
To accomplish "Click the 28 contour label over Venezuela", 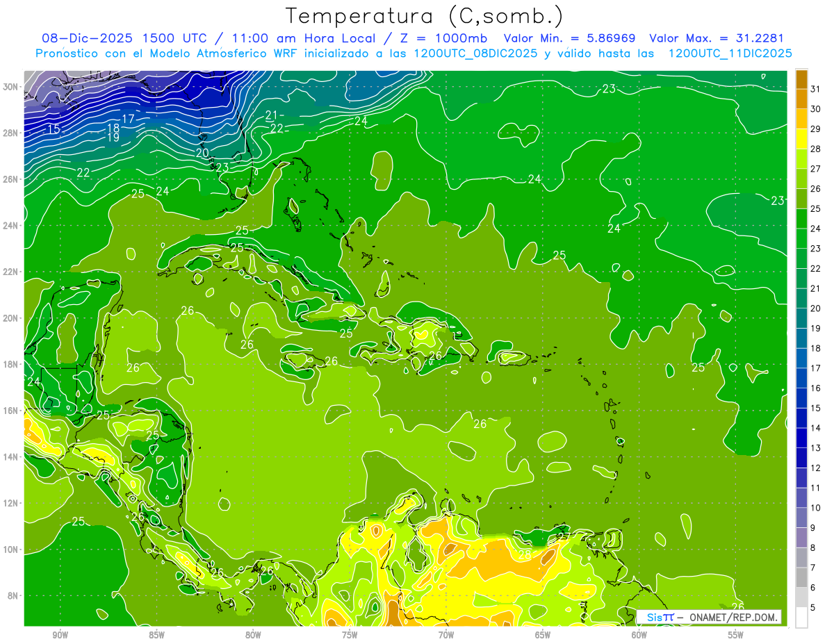I will [x=524, y=554].
